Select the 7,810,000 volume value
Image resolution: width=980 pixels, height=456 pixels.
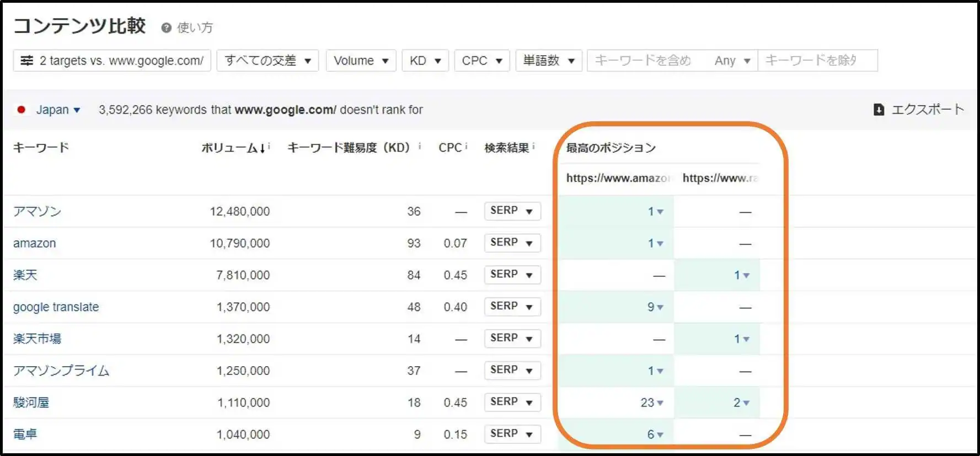point(243,275)
